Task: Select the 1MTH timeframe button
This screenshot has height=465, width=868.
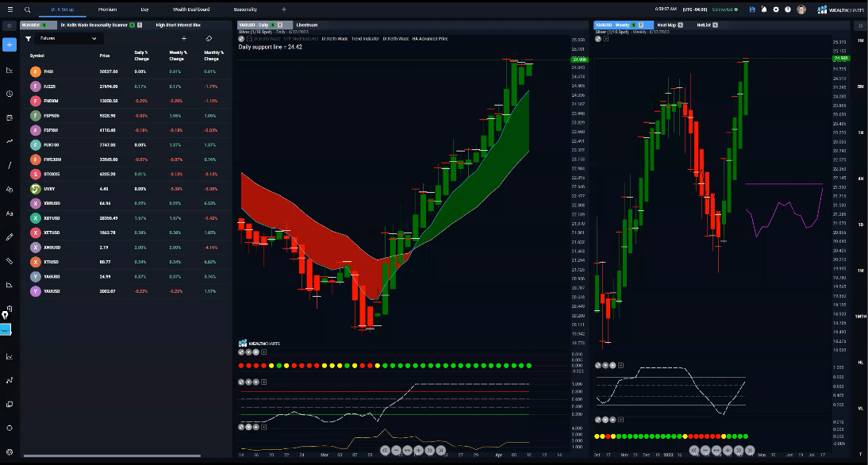Action: (x=860, y=317)
